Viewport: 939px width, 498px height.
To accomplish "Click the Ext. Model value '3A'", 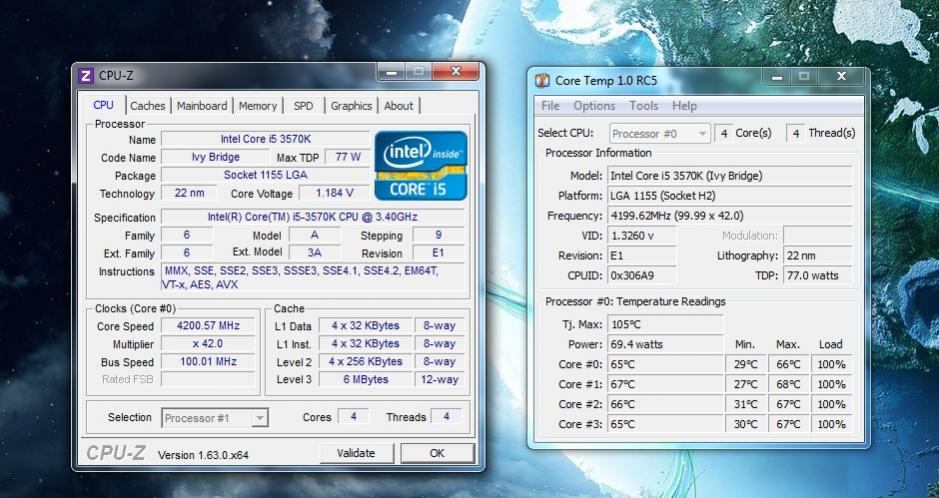I will [314, 253].
